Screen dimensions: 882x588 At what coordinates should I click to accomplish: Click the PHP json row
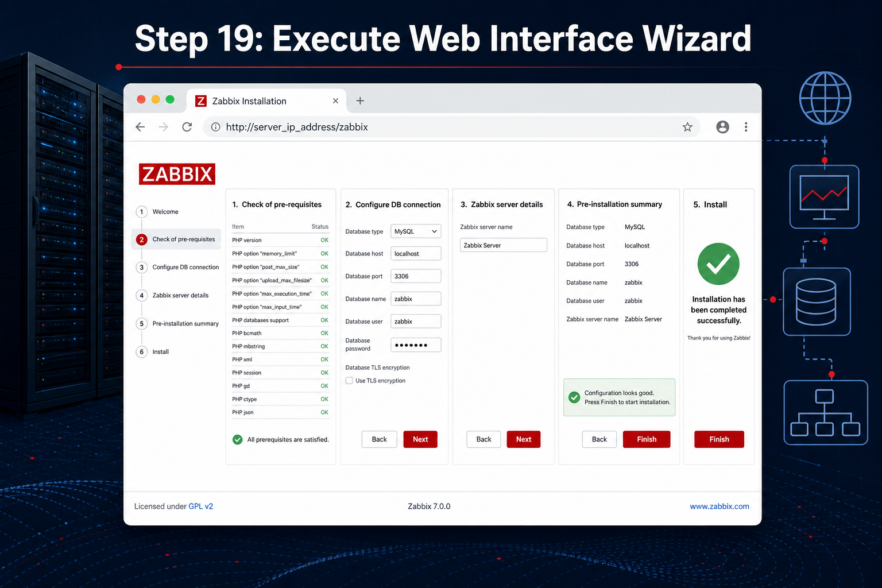(280, 413)
